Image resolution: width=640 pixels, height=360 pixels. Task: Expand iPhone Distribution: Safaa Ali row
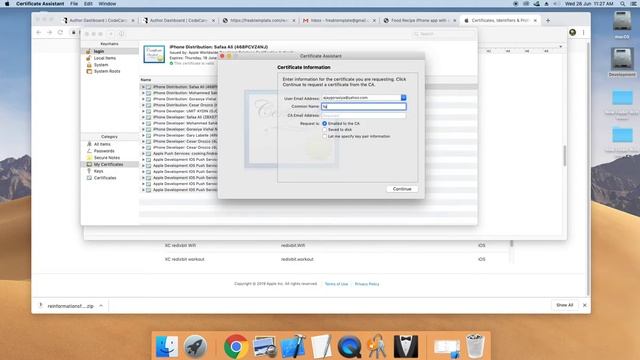tap(143, 87)
